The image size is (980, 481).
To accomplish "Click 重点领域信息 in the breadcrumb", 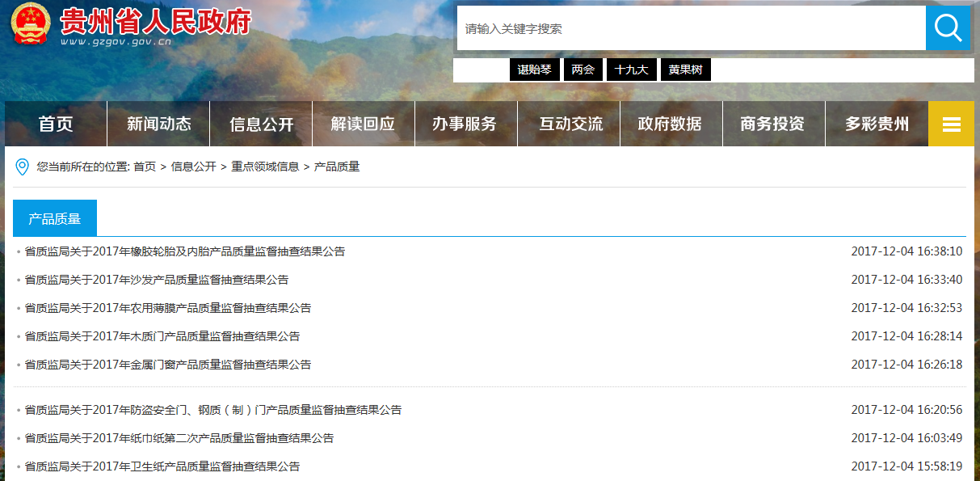I will pyautogui.click(x=265, y=167).
